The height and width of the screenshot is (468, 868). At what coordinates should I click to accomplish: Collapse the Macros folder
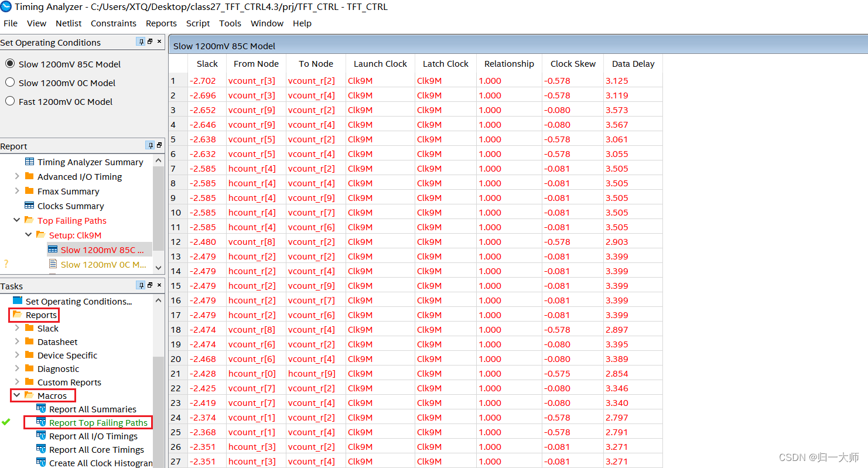pos(17,395)
